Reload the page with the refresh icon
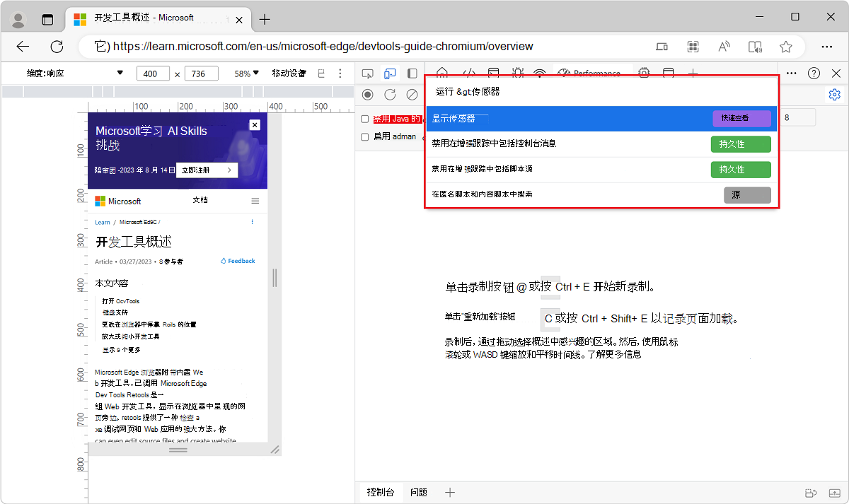The height and width of the screenshot is (504, 849). (x=390, y=94)
